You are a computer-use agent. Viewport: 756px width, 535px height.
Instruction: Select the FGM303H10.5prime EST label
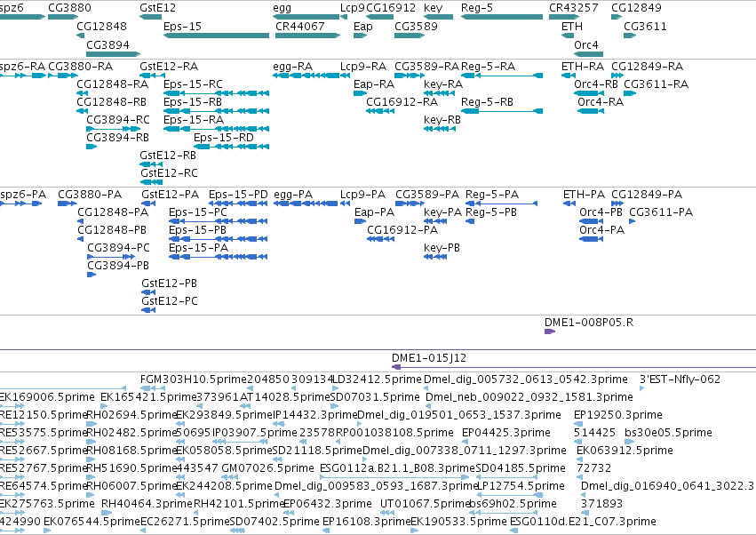click(194, 379)
